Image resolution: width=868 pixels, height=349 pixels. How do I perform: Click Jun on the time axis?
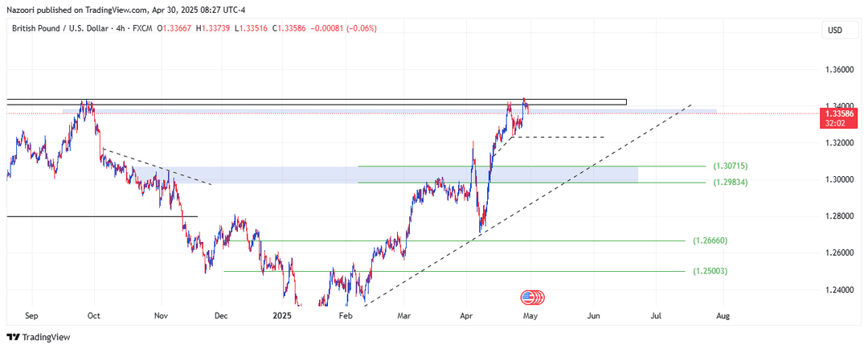click(x=594, y=316)
